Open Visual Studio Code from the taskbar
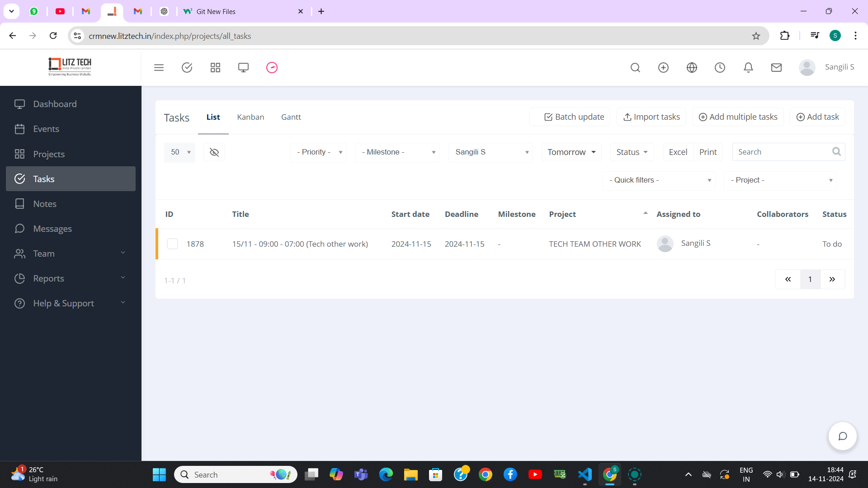This screenshot has height=488, width=868. (585, 474)
